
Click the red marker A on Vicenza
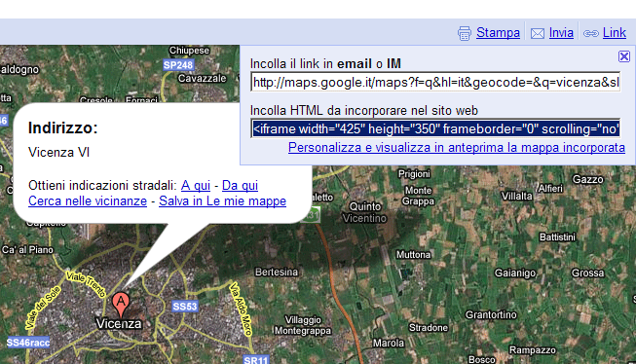pos(121,305)
